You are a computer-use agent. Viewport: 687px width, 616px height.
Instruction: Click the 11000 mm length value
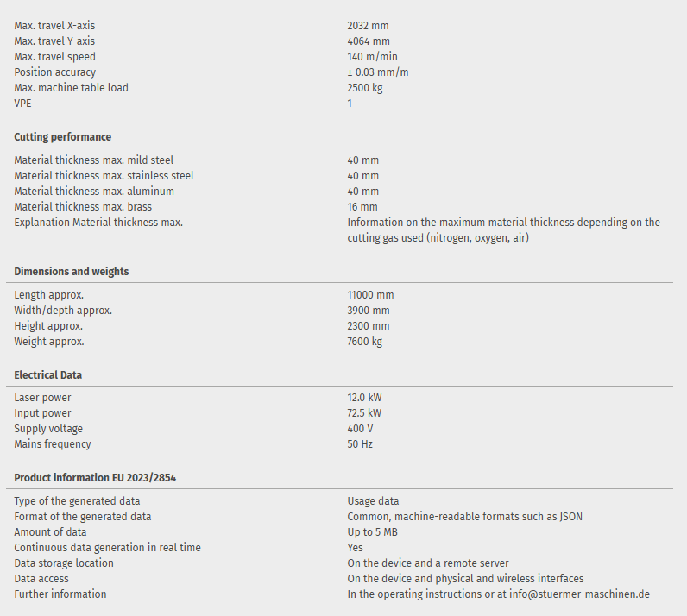[x=370, y=295]
